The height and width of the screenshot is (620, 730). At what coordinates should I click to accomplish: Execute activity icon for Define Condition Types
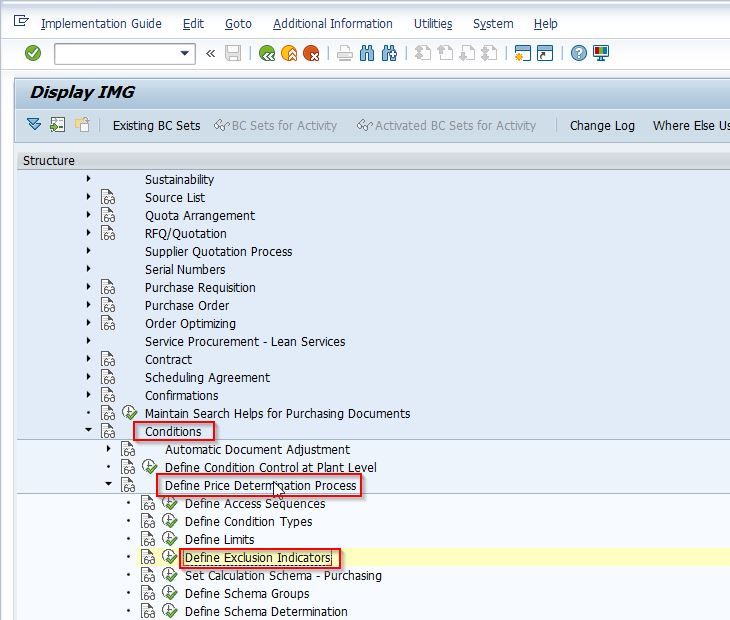[x=169, y=521]
